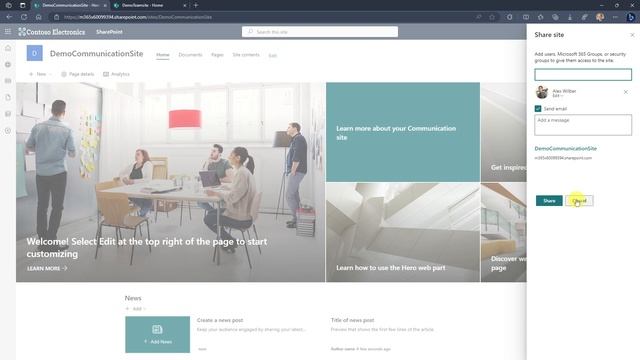640x360 pixels.
Task: Click the Cancel button in Share site panel
Action: point(579,201)
